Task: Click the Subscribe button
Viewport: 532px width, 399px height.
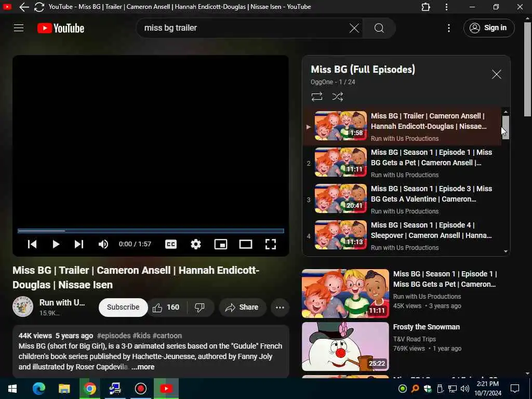Action: tap(123, 307)
